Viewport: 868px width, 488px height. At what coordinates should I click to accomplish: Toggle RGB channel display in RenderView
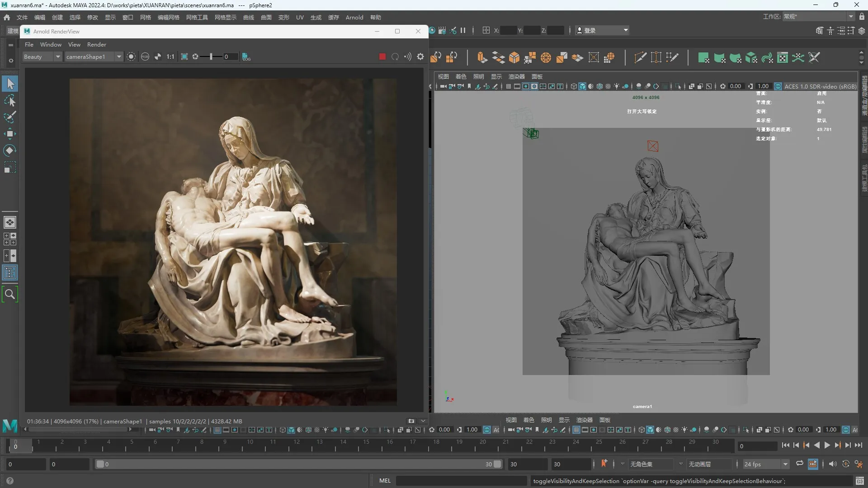[145, 56]
